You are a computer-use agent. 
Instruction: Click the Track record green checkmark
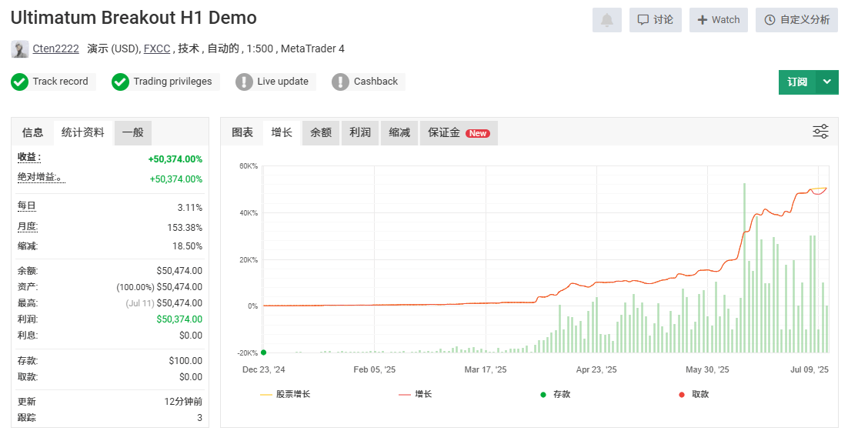tap(19, 82)
